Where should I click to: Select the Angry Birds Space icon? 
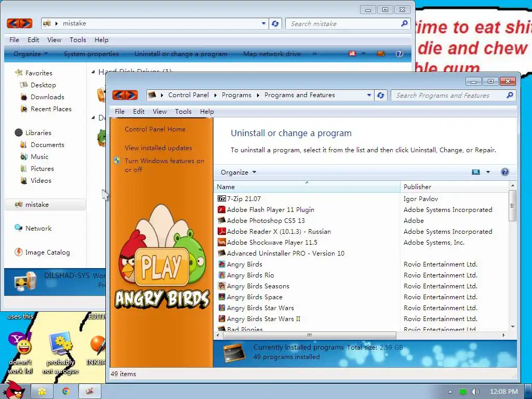(221, 297)
